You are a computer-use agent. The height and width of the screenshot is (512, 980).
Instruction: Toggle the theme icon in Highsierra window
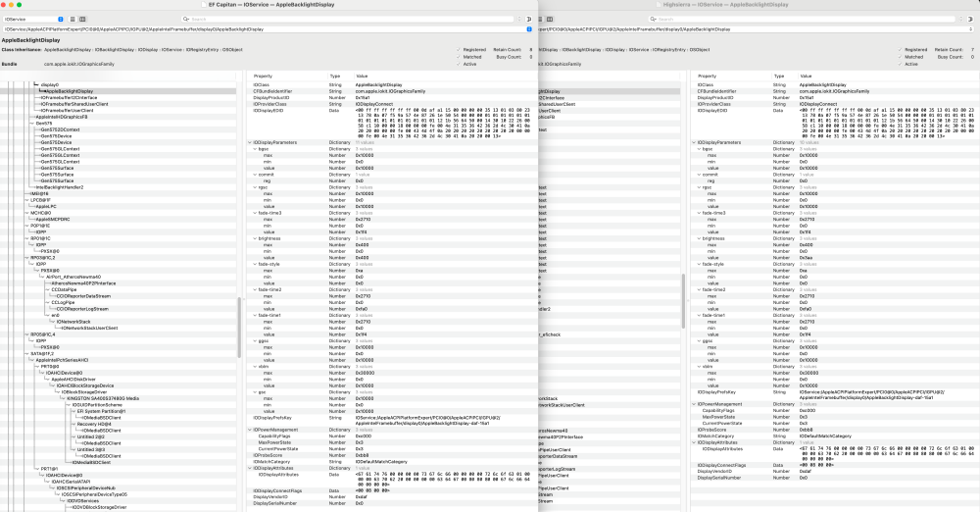pyautogui.click(x=971, y=20)
